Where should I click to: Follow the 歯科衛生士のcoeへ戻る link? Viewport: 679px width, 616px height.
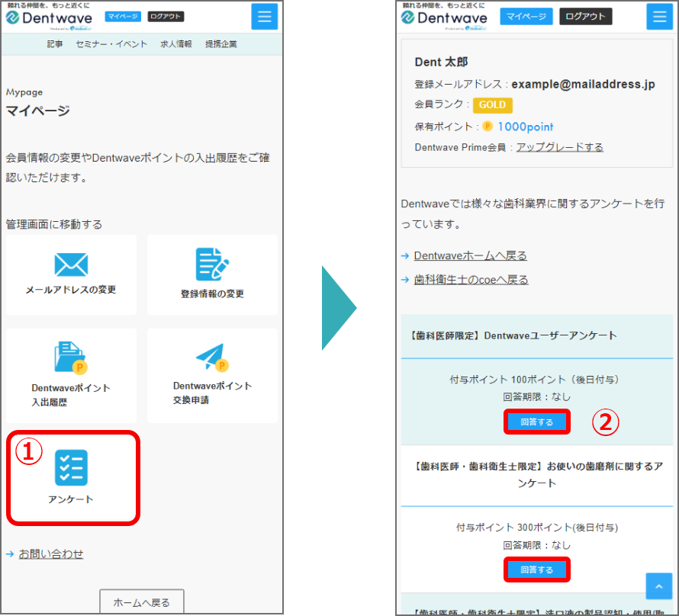tap(471, 280)
